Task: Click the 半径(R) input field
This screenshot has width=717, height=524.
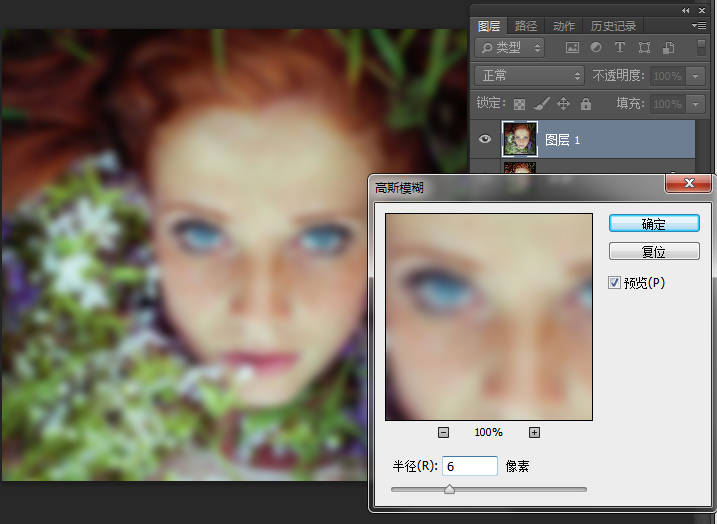Action: click(470, 466)
